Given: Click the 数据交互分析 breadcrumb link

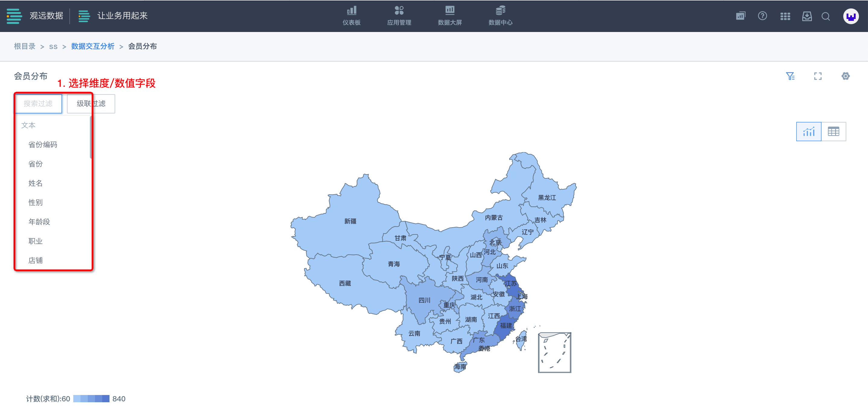Looking at the screenshot, I should [x=93, y=46].
